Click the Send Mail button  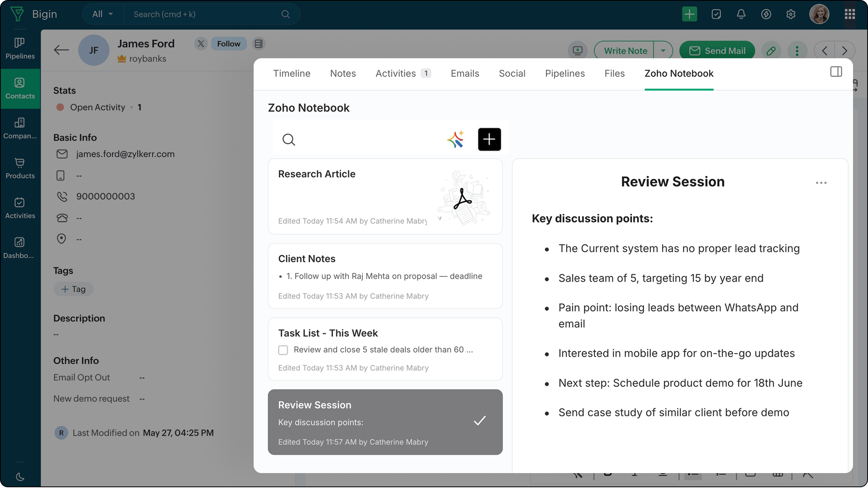click(x=717, y=51)
